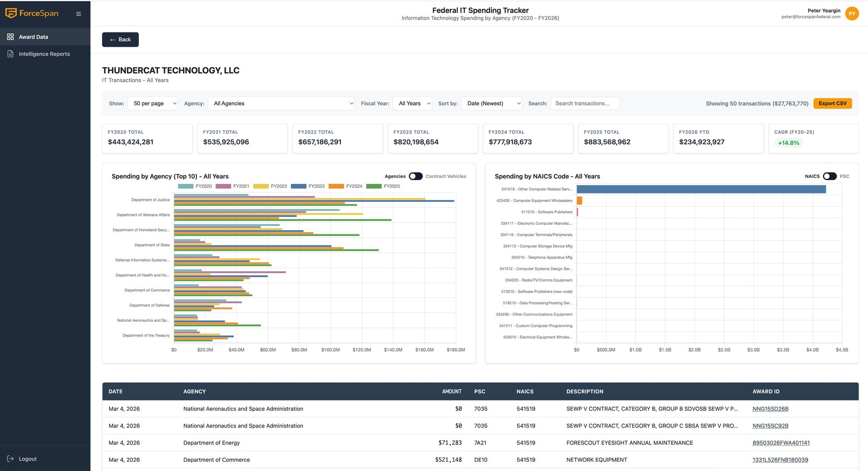Click the FY2022 TOTAL card
868x471 pixels.
337,138
